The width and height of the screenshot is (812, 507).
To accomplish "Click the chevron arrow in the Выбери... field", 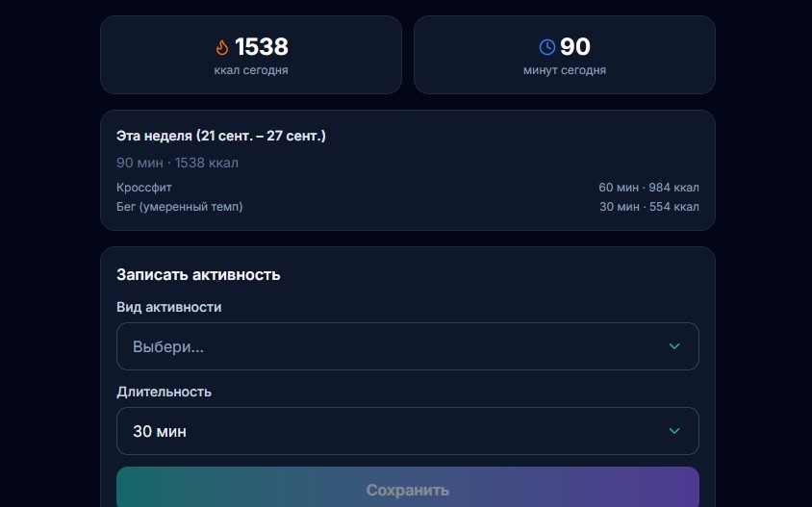I will pos(674,346).
